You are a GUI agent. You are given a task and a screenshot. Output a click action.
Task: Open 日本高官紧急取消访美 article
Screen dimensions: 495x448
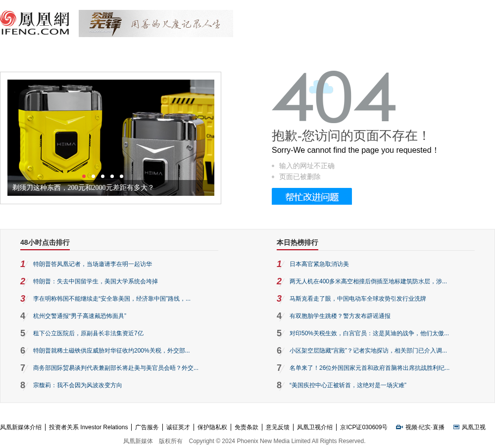(319, 264)
